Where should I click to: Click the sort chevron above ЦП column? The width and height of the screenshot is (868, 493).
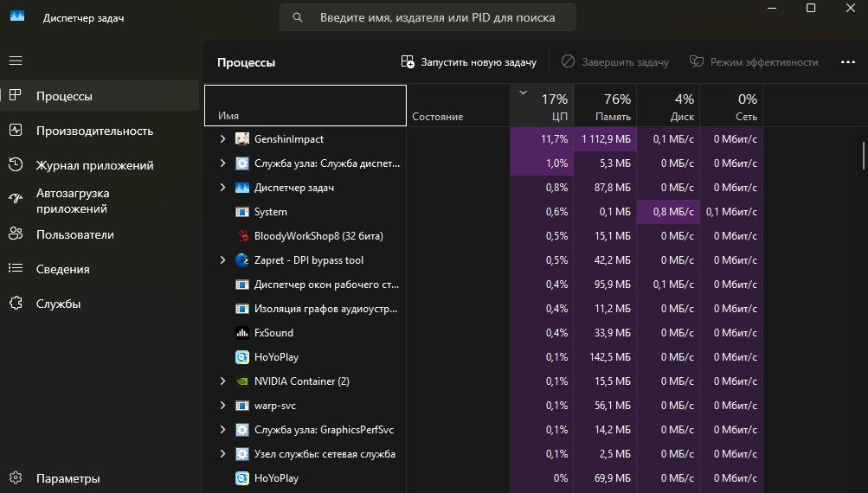pyautogui.click(x=523, y=93)
